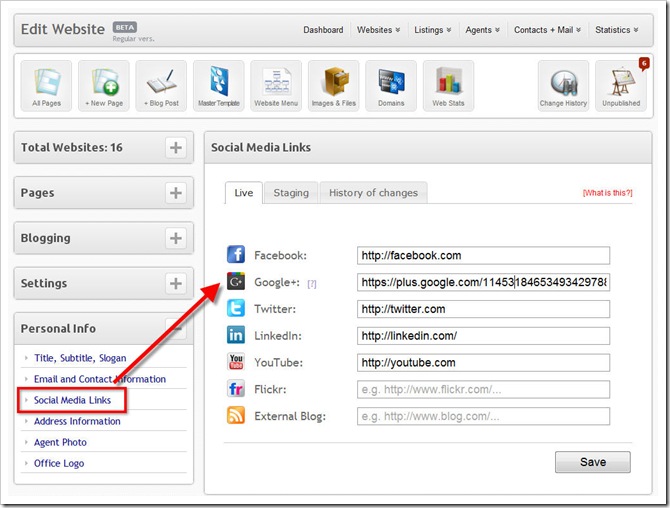Open the Master Template tool
670x508 pixels.
click(x=219, y=86)
